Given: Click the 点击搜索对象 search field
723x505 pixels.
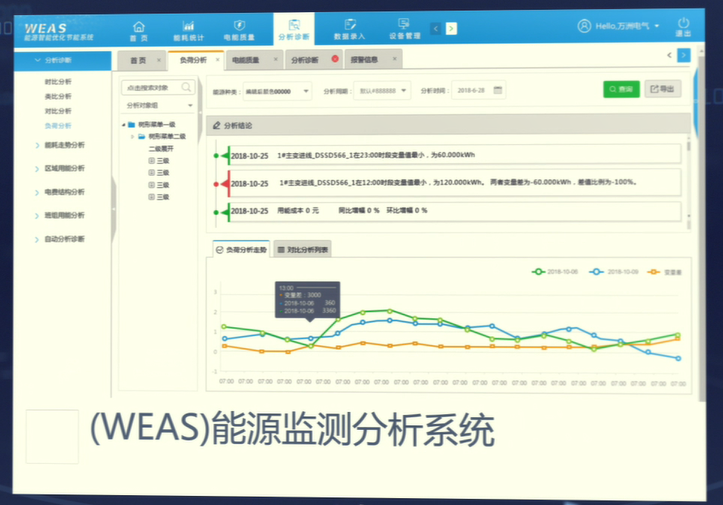Looking at the screenshot, I should point(158,87).
